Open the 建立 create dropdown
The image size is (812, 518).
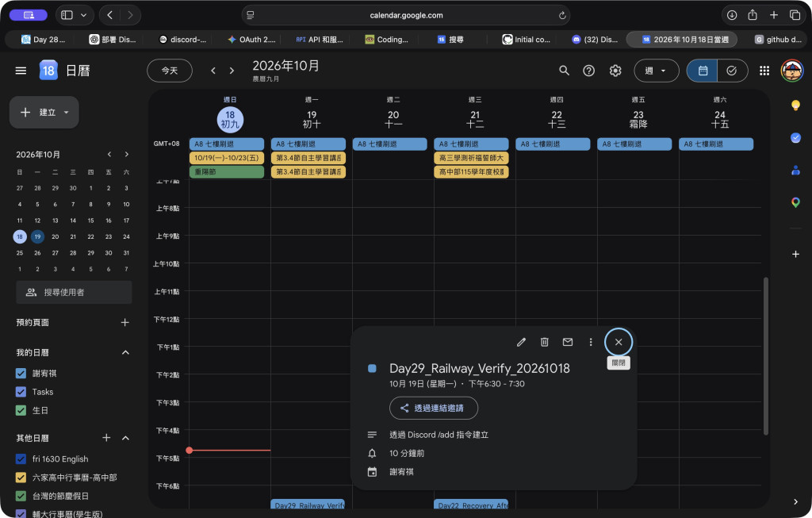pyautogui.click(x=67, y=113)
